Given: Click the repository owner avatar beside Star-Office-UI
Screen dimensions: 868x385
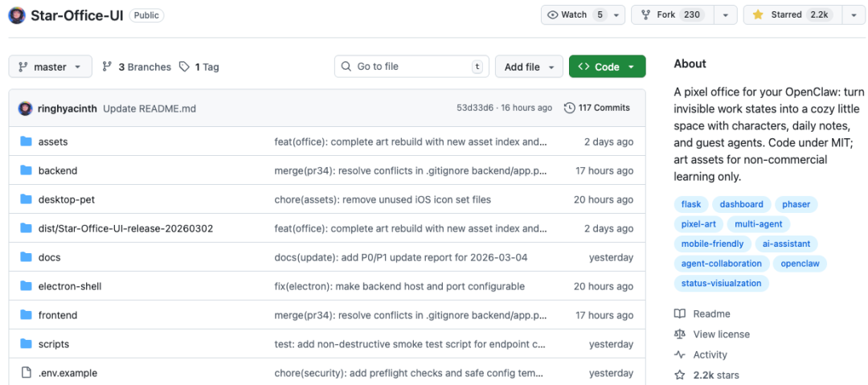Looking at the screenshot, I should (17, 15).
